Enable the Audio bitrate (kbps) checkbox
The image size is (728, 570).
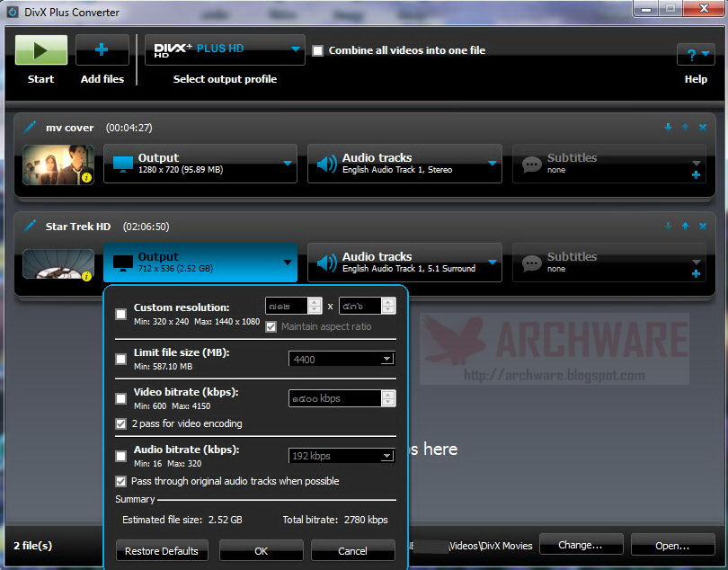pos(120,456)
